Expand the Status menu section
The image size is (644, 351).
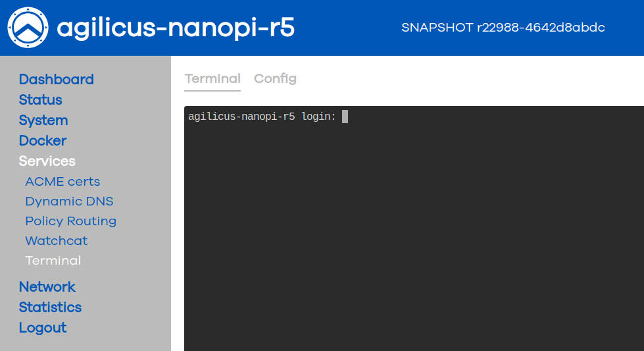point(40,100)
